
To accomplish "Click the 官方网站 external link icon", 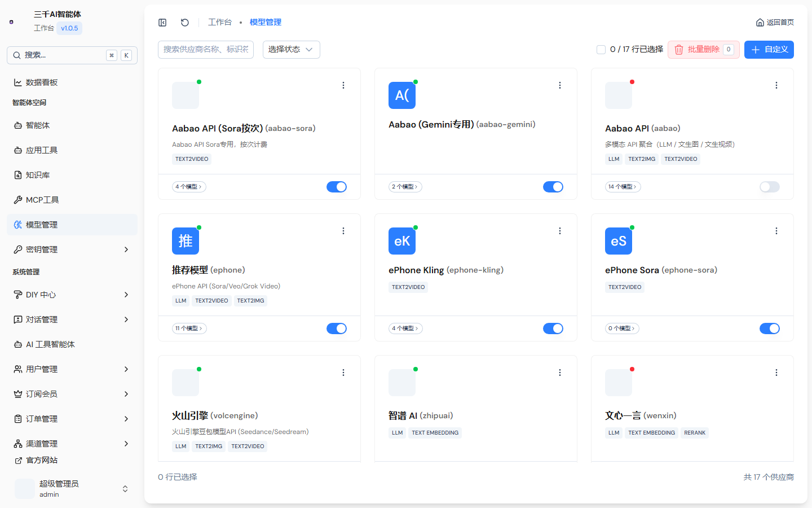I will coord(18,461).
